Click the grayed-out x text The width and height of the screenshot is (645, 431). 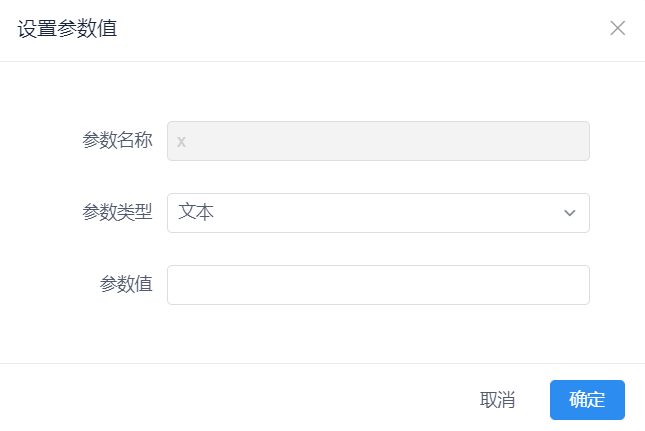(182, 142)
